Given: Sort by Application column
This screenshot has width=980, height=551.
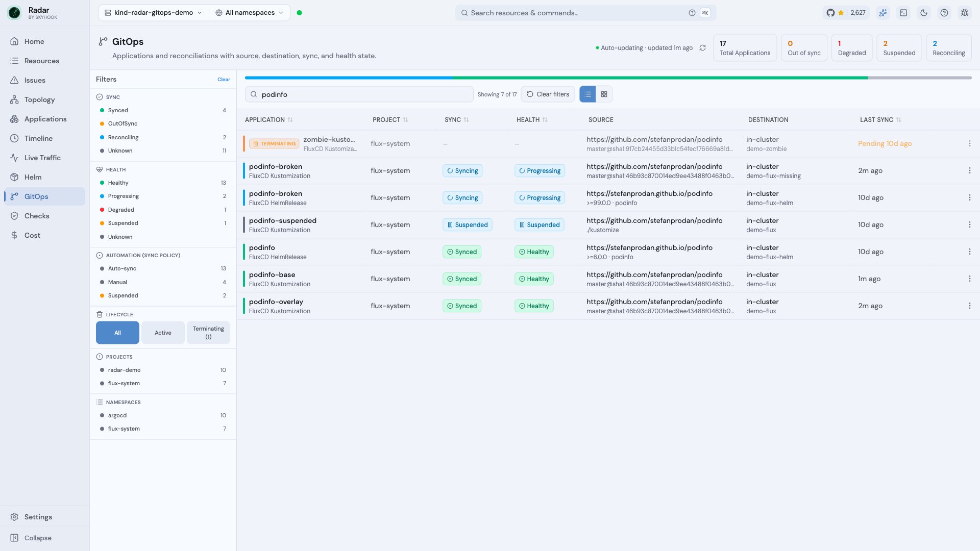Looking at the screenshot, I should coord(269,120).
